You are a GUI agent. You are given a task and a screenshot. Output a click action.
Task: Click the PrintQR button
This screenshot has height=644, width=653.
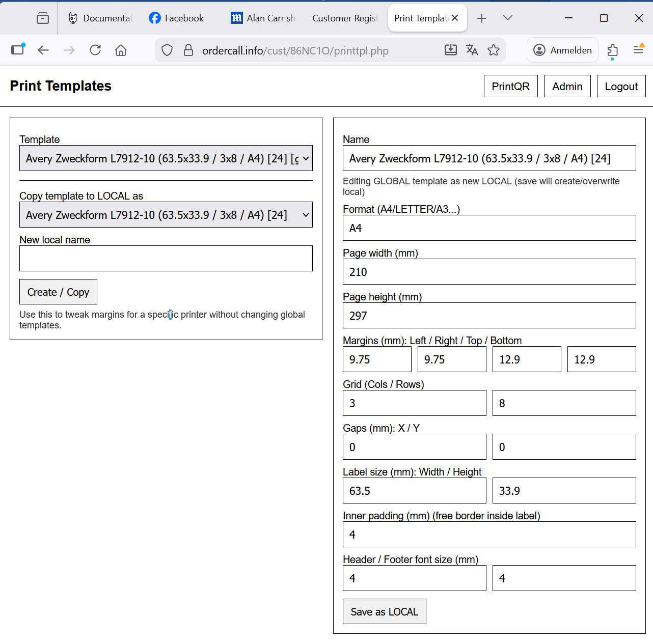click(x=510, y=86)
